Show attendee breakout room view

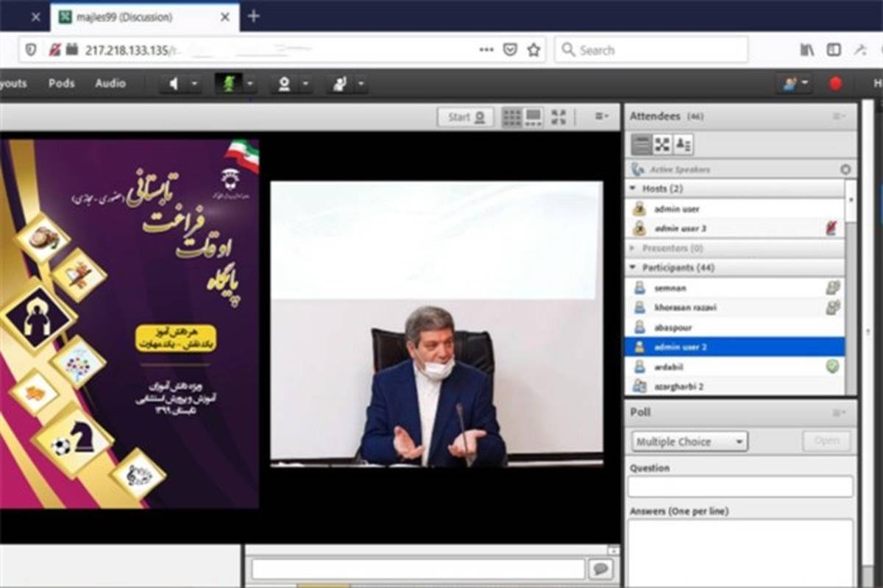click(662, 144)
